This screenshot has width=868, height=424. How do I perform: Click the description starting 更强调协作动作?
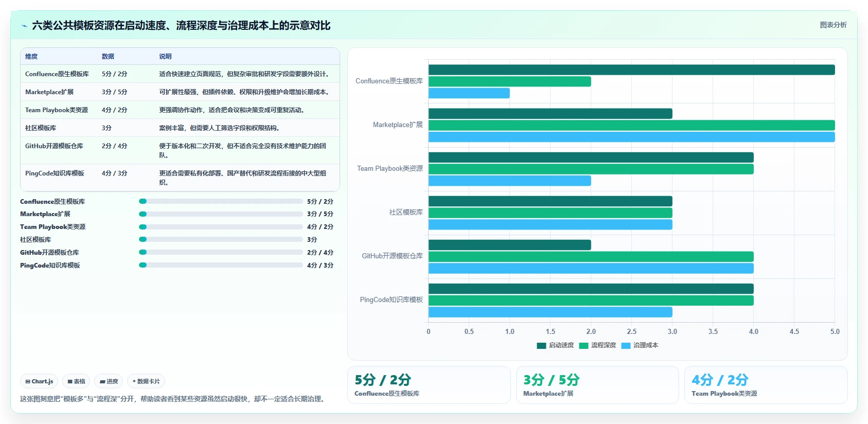(x=233, y=110)
